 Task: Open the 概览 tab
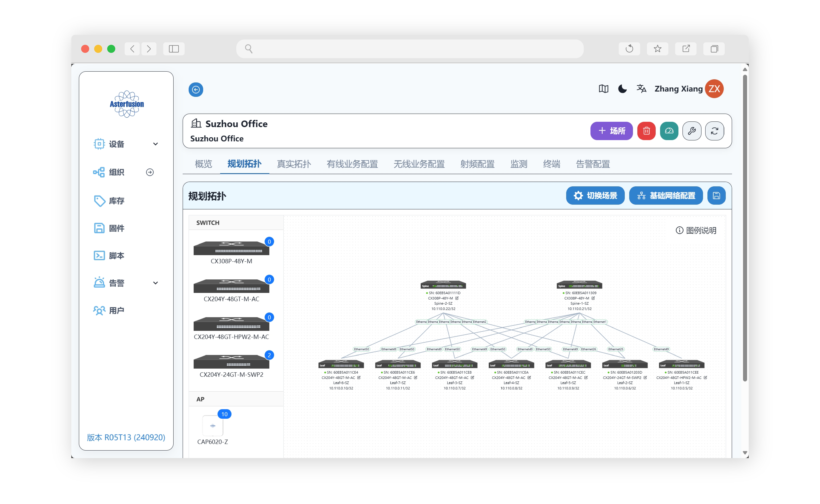(203, 164)
